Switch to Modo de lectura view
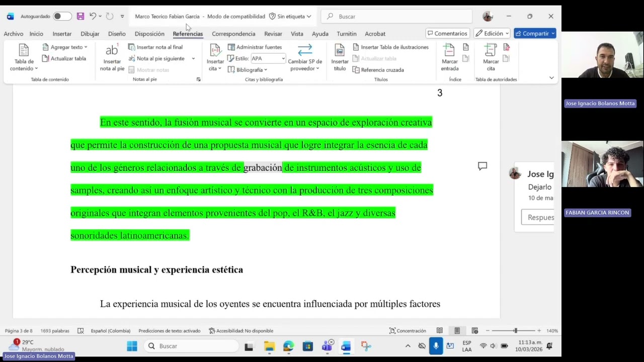The width and height of the screenshot is (644, 362). [x=440, y=331]
